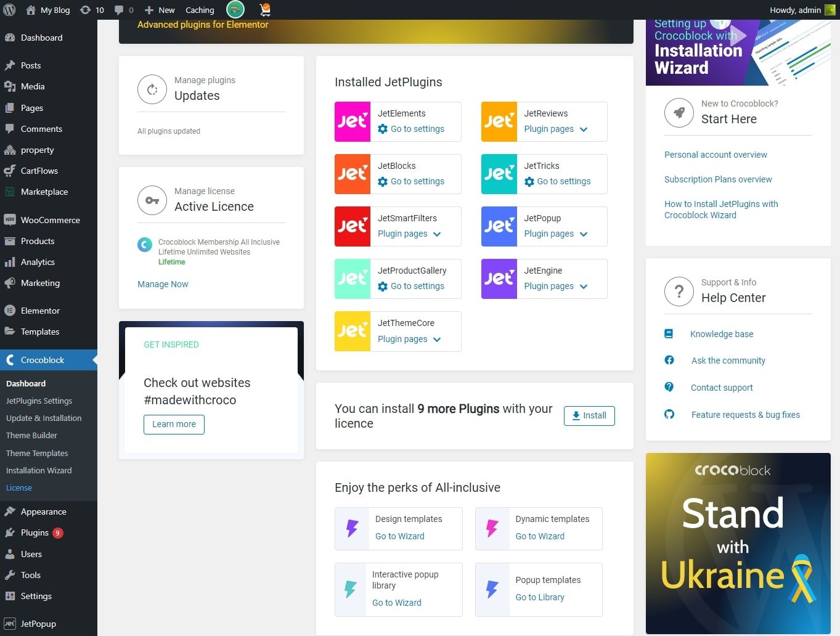Screen dimensions: 840x636
Task: Click the cart icon in the admin bar
Action: [265, 10]
